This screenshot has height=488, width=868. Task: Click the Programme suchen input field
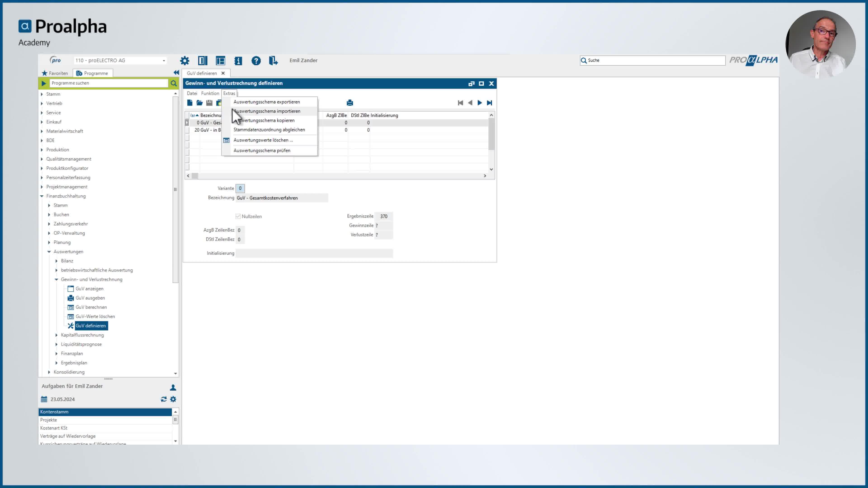coord(108,83)
